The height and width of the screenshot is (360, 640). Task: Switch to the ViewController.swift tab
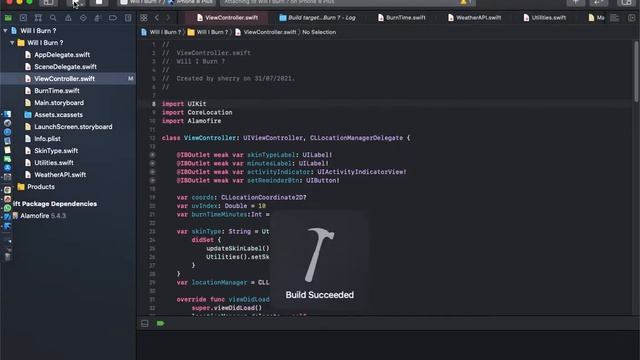pyautogui.click(x=227, y=18)
